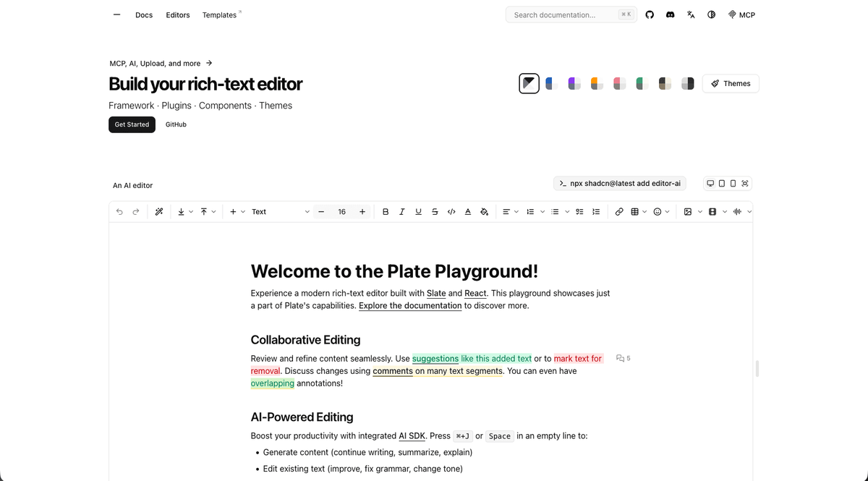Insert an image via media icon
This screenshot has width=868, height=481.
(x=688, y=212)
